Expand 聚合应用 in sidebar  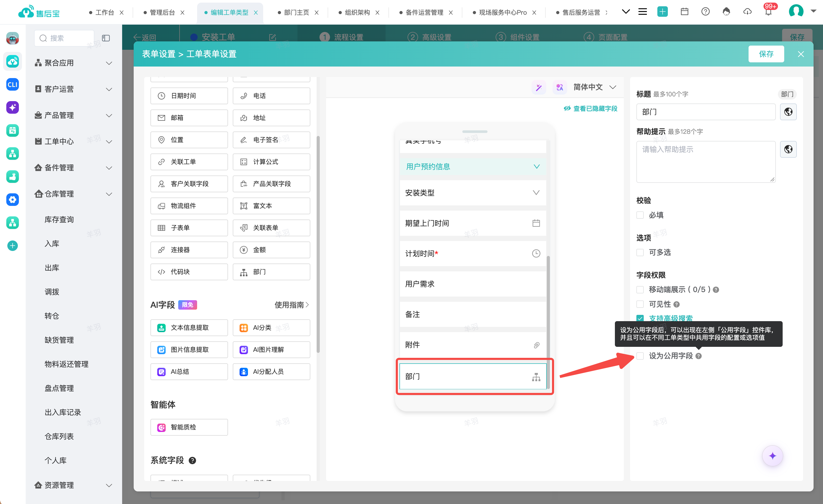[73, 63]
